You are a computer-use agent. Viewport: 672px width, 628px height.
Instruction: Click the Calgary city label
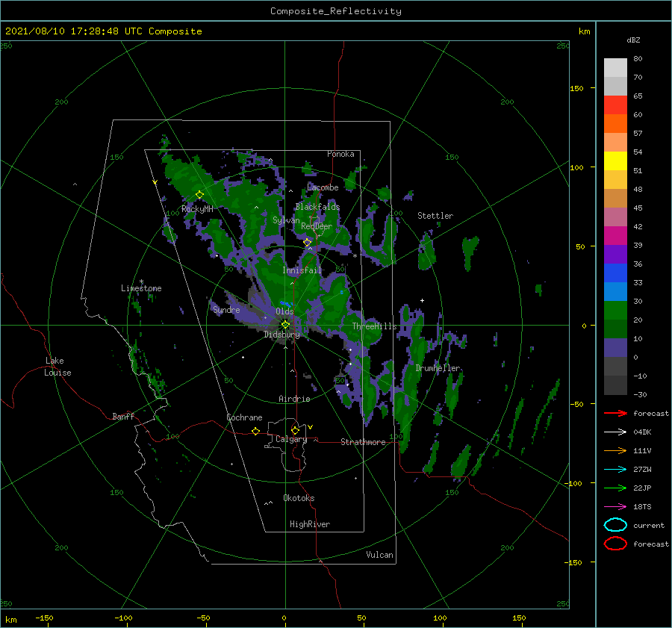[x=291, y=439]
